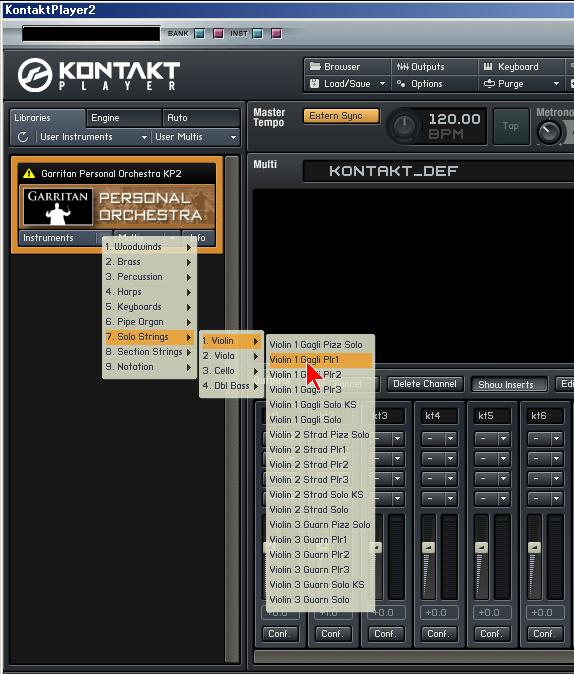Open the Options dialog

435,84
